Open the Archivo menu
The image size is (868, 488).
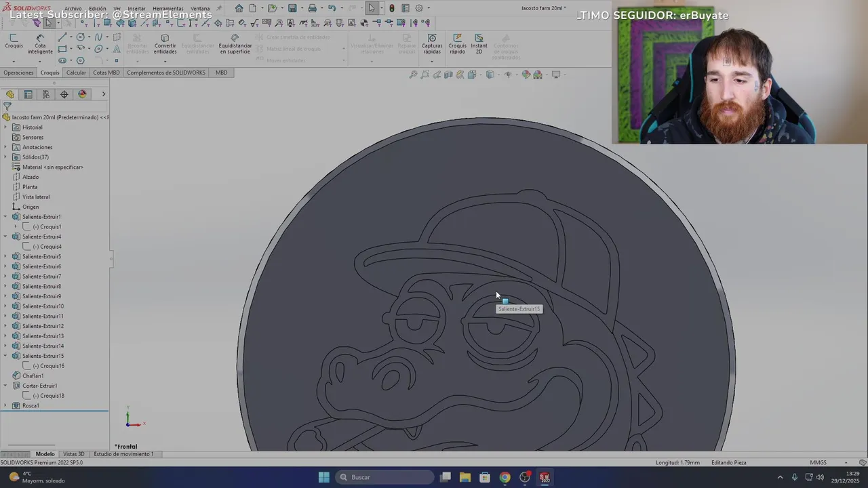click(73, 9)
